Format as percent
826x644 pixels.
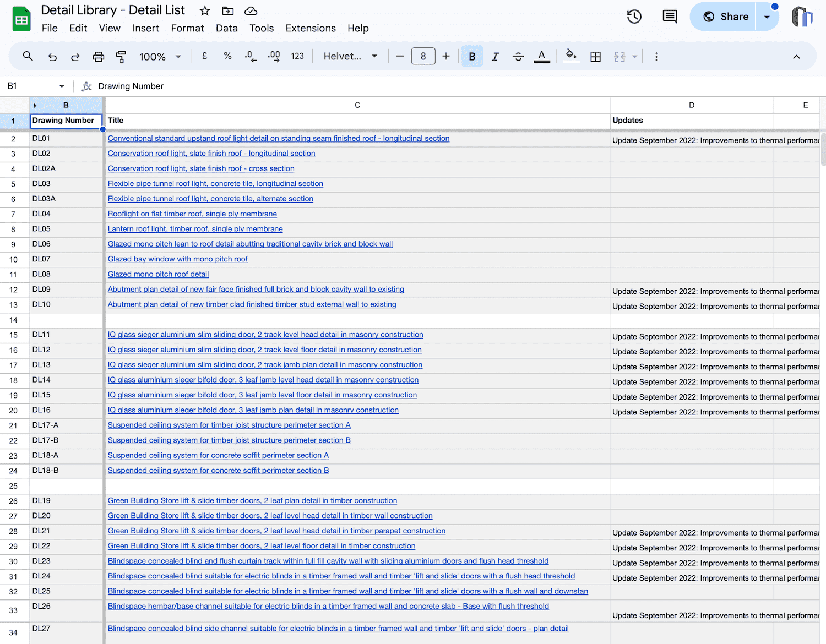(x=227, y=56)
